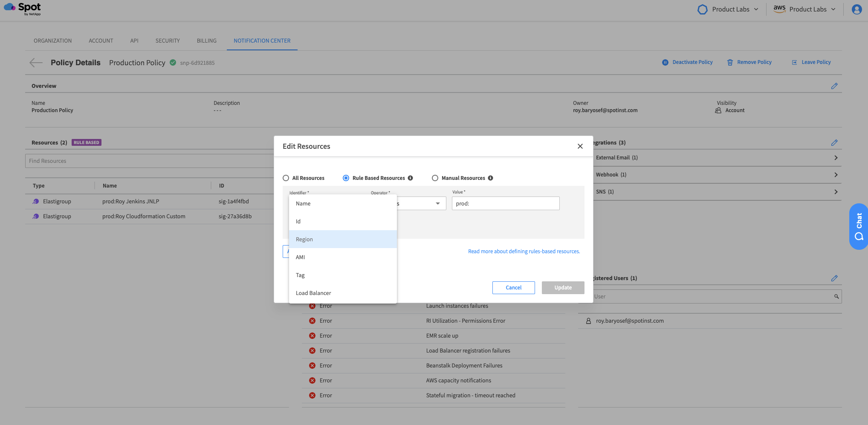Click the Value input field
This screenshot has height=425, width=868.
[505, 204]
